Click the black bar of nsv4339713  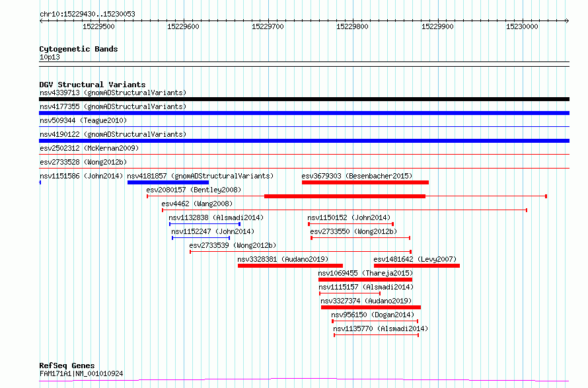pyautogui.click(x=304, y=99)
